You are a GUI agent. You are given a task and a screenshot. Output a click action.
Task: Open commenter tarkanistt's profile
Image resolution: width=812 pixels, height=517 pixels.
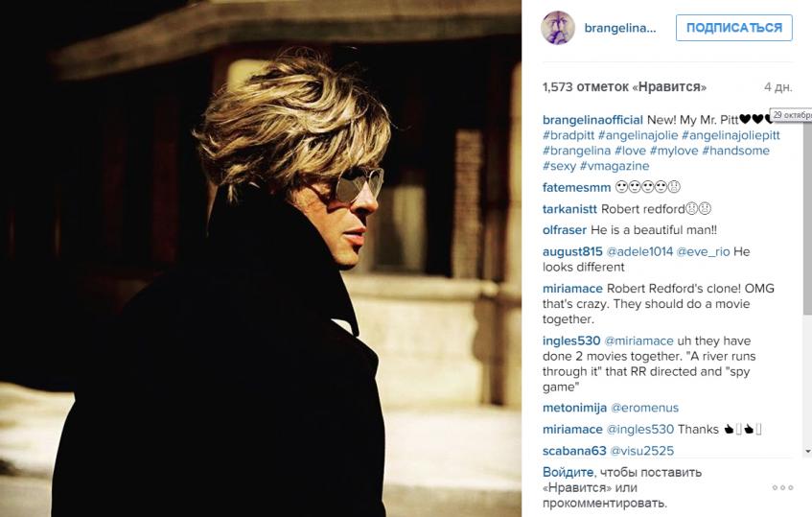(x=569, y=209)
